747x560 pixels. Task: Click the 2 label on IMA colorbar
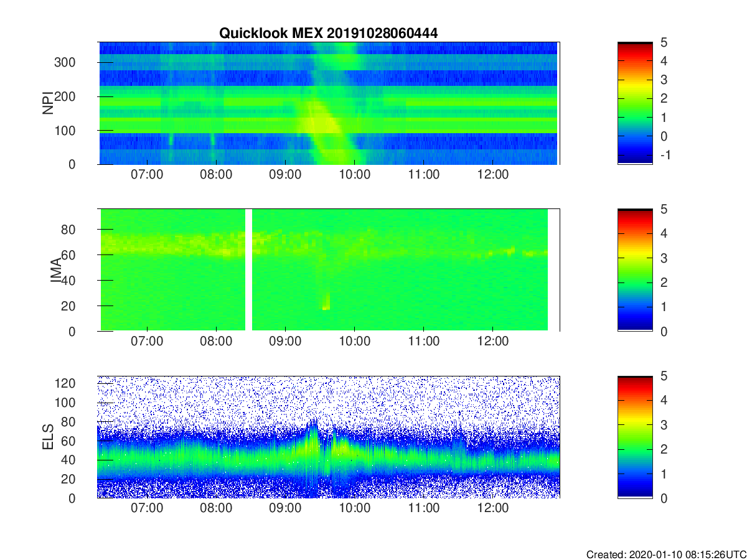(663, 282)
